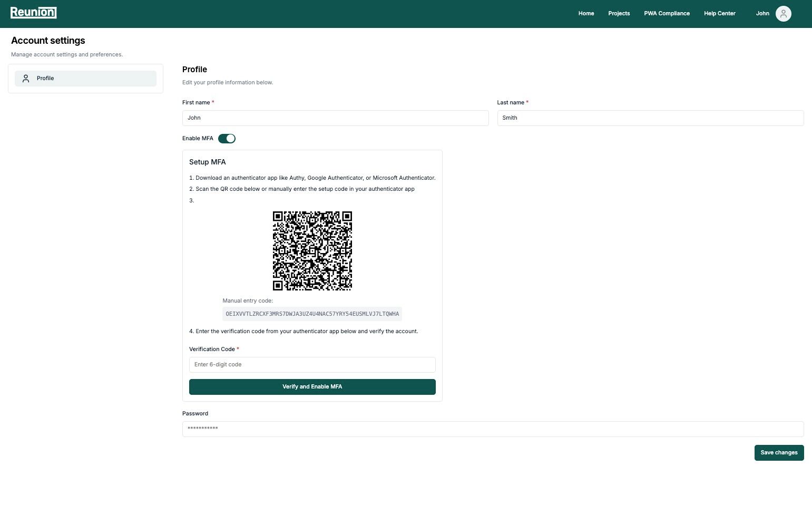The height and width of the screenshot is (505, 812).
Task: Turn off the Enable MFA switch
Action: tap(227, 139)
